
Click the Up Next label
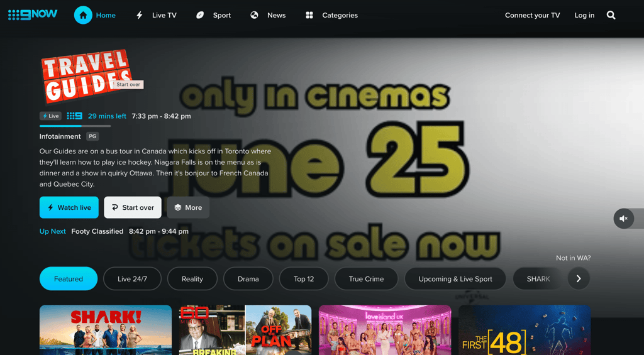[x=53, y=231]
